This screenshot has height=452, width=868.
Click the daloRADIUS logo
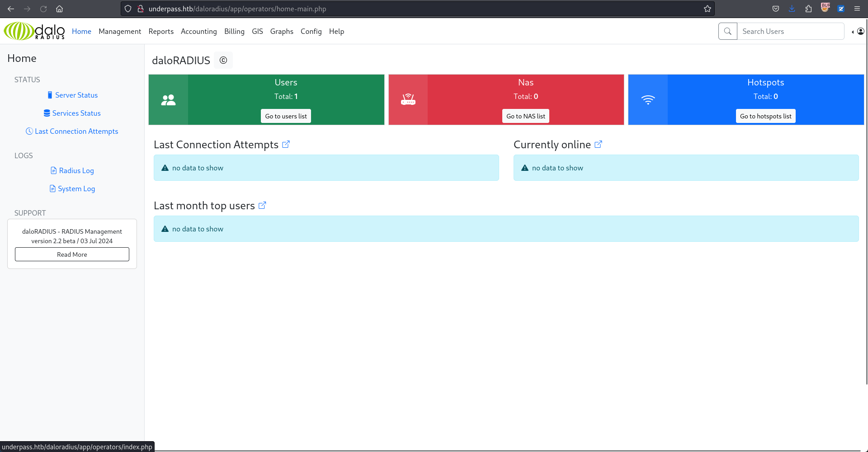click(34, 31)
